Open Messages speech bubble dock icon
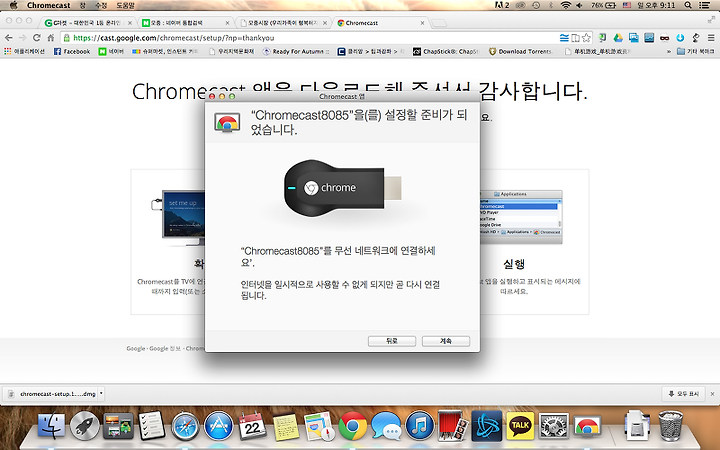 pos(386,426)
